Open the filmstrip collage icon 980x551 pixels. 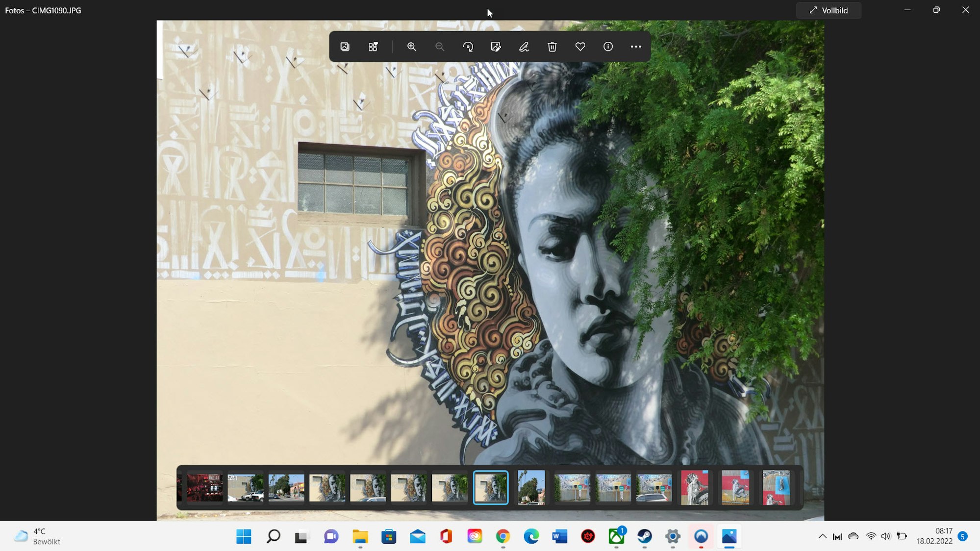373,47
